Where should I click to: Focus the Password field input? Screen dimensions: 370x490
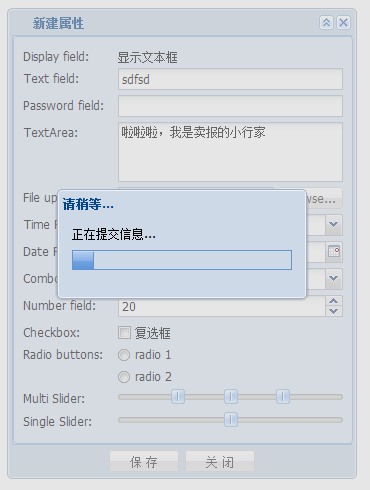[230, 106]
